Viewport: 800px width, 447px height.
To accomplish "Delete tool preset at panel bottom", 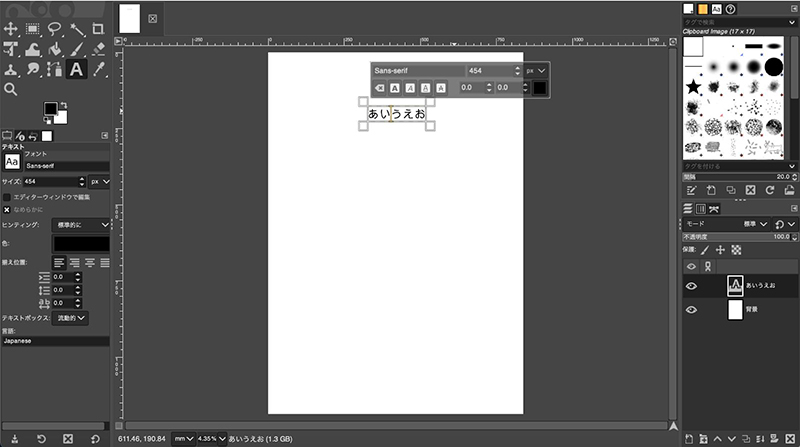I will tap(68, 439).
